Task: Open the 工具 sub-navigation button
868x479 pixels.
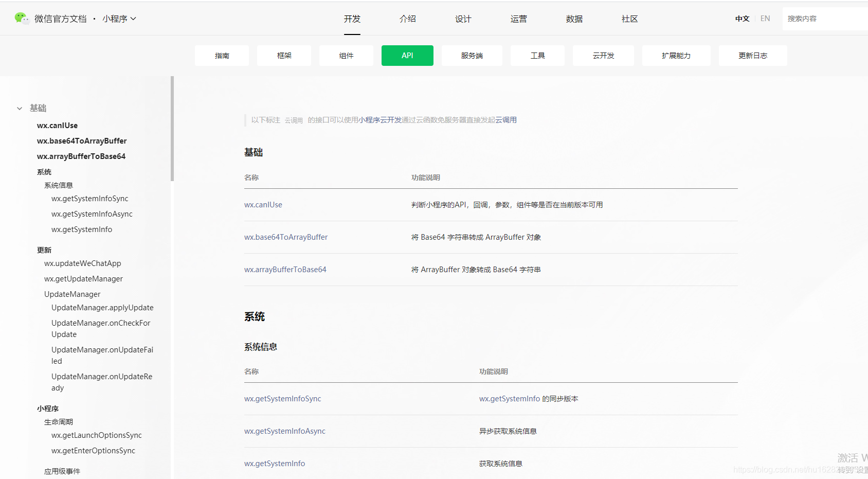Action: (x=538, y=56)
